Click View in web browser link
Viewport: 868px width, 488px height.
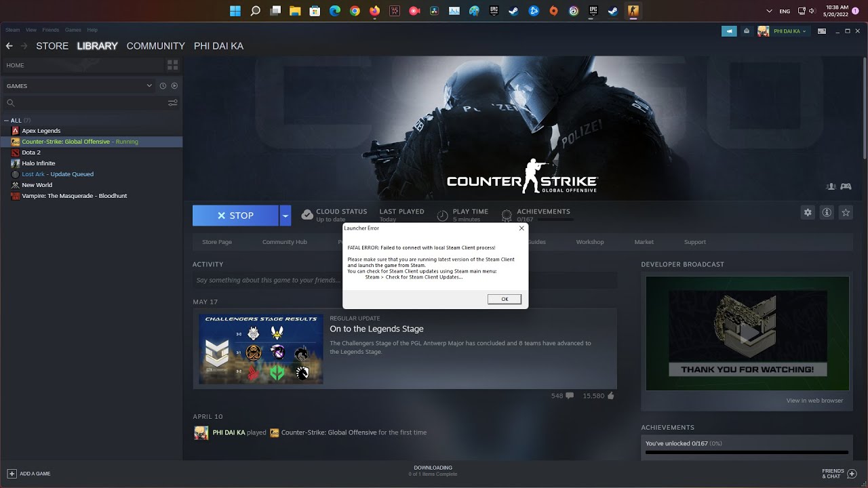point(814,401)
